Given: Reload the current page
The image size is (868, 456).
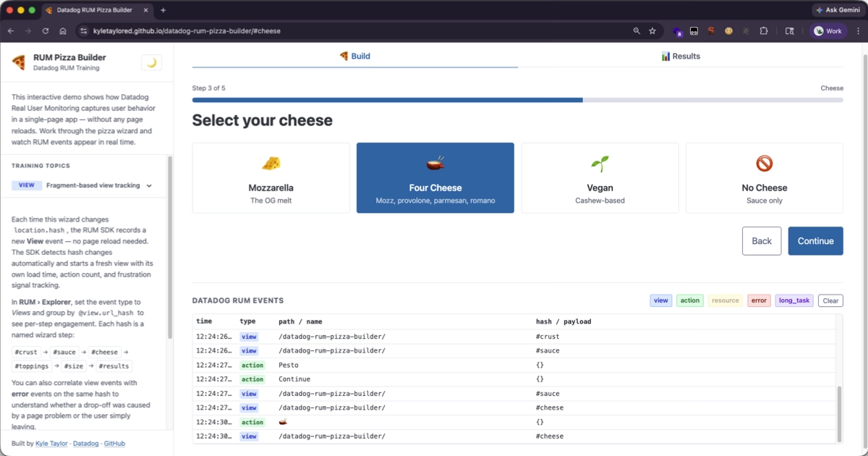Looking at the screenshot, I should 46,31.
